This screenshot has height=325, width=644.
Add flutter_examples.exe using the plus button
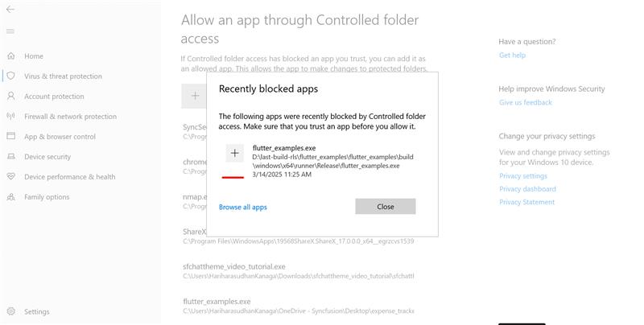click(234, 153)
